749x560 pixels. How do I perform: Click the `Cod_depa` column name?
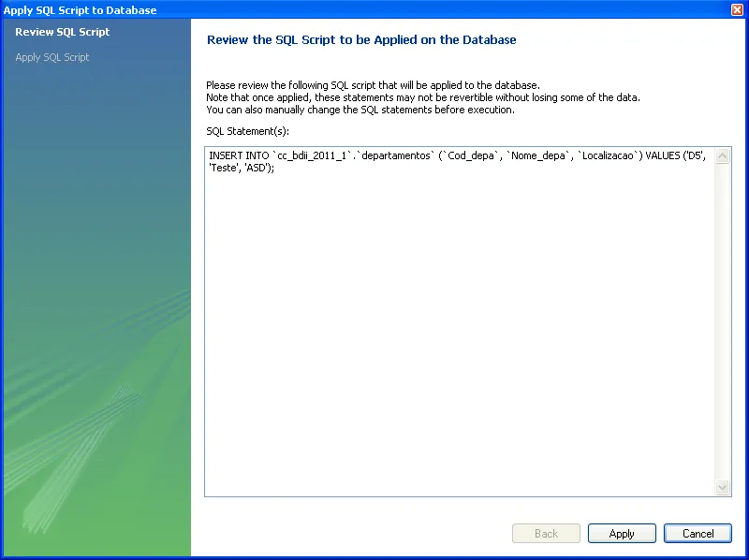[470, 155]
